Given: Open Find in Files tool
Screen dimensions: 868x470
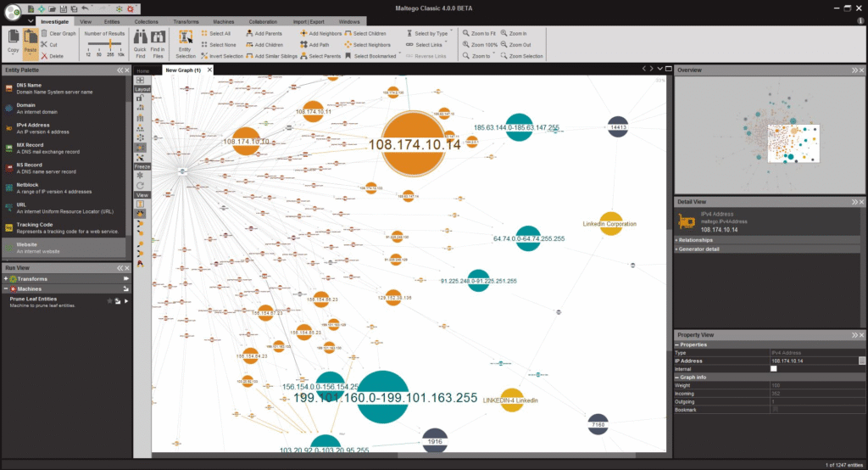Looking at the screenshot, I should click(158, 43).
